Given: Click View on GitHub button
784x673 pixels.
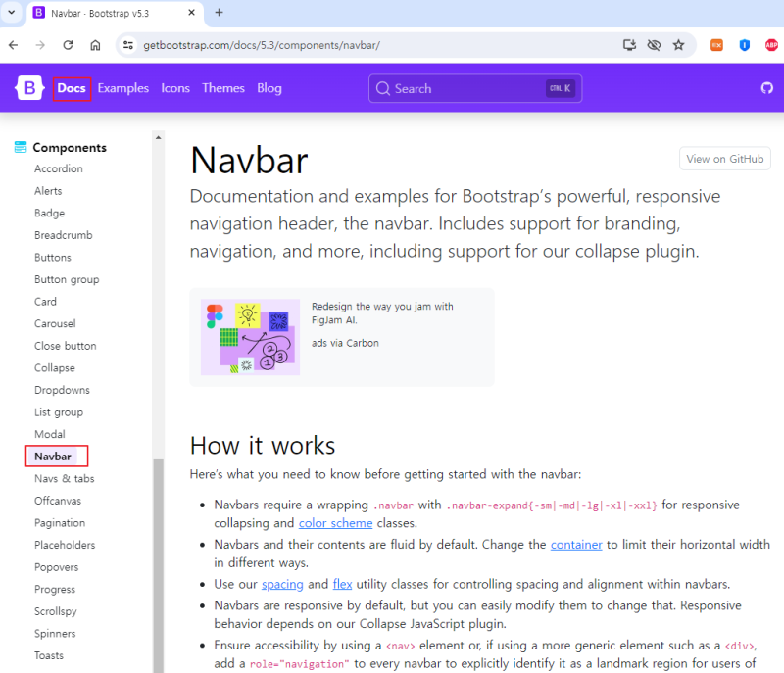Looking at the screenshot, I should click(x=725, y=159).
